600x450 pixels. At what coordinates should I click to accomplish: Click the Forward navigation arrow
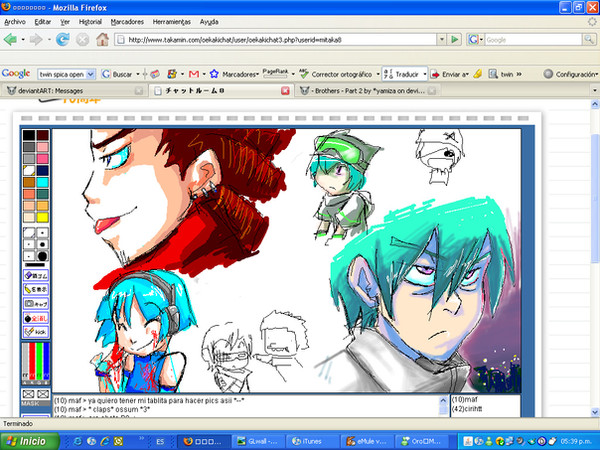coord(36,39)
